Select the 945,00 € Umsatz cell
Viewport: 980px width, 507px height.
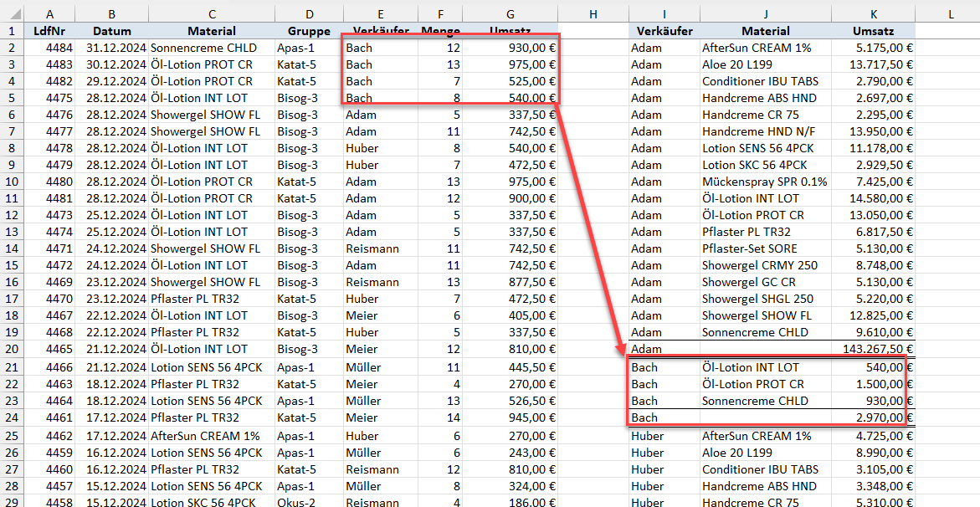pyautogui.click(x=511, y=417)
